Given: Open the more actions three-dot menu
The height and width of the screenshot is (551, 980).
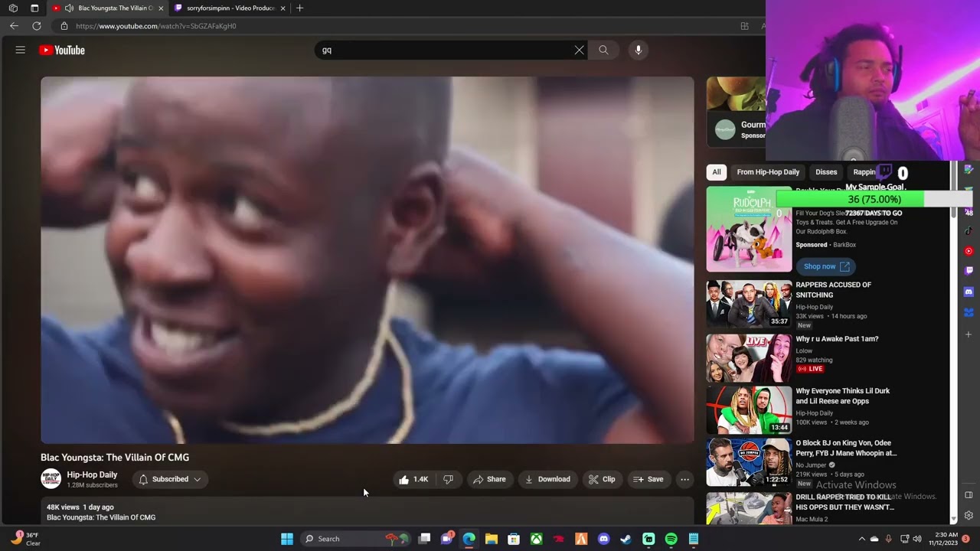Looking at the screenshot, I should pos(684,479).
